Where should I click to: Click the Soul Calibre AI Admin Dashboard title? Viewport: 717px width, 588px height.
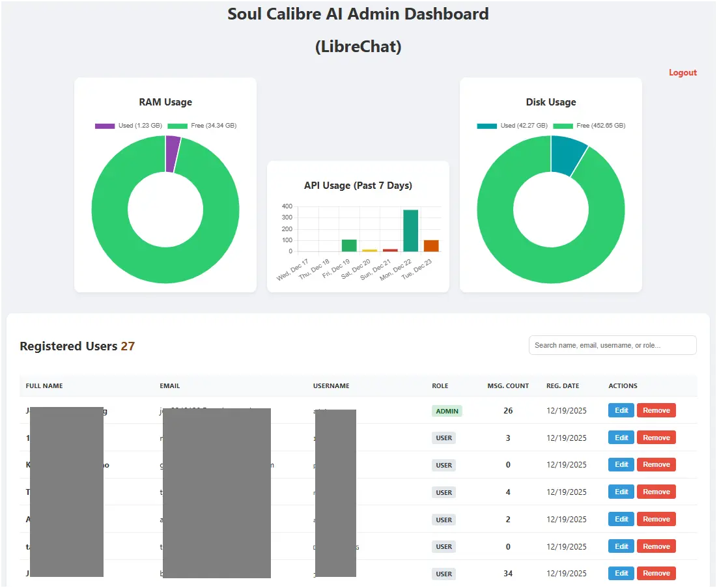point(358,14)
